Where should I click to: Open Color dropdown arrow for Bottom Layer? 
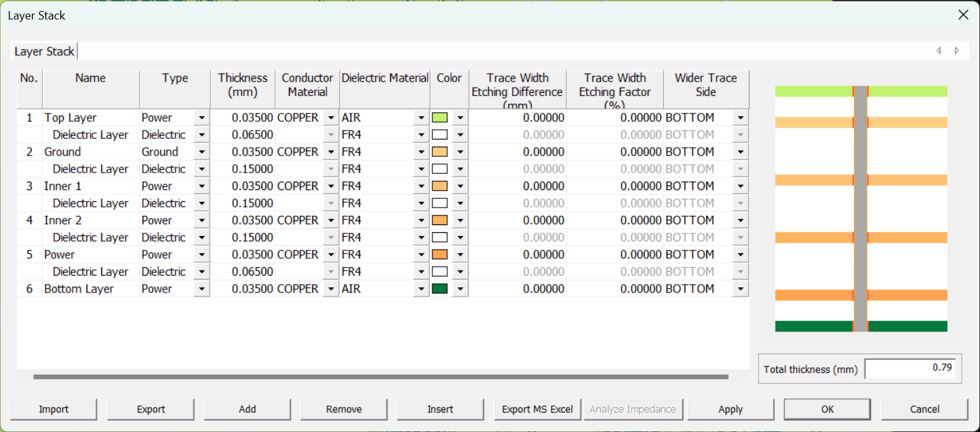pyautogui.click(x=460, y=289)
